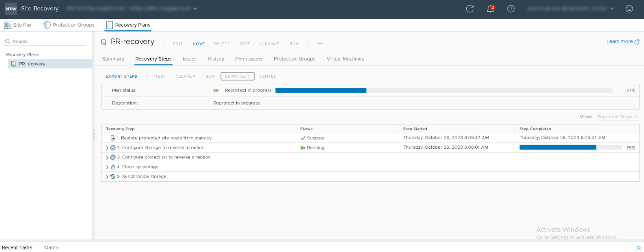Click the gear icon of Configure storage step
This screenshot has width=644, height=252.
click(113, 148)
